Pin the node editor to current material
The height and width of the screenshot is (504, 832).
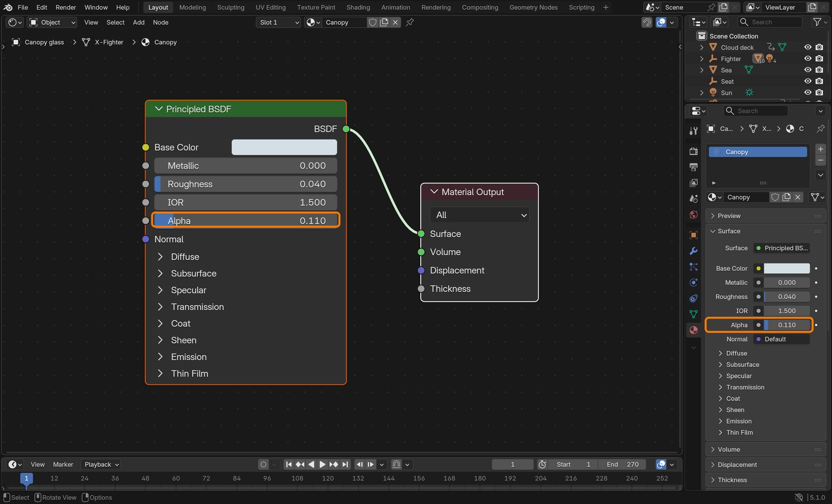(410, 22)
